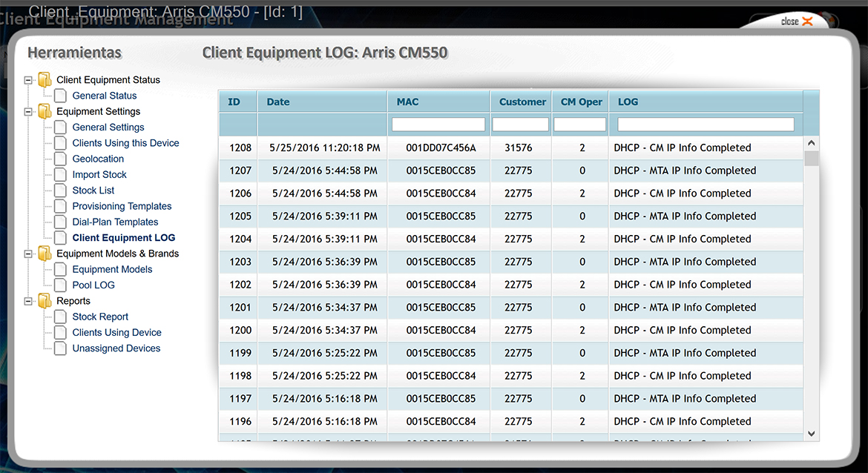The height and width of the screenshot is (473, 868).
Task: Collapse the Equipment Settings tree node
Action: pyautogui.click(x=29, y=112)
